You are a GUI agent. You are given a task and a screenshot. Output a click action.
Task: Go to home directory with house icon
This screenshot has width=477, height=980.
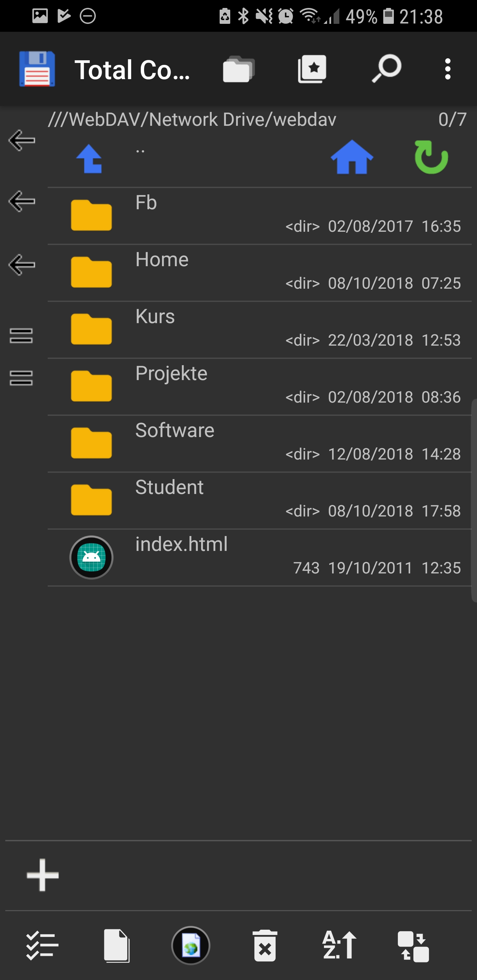[x=352, y=158]
